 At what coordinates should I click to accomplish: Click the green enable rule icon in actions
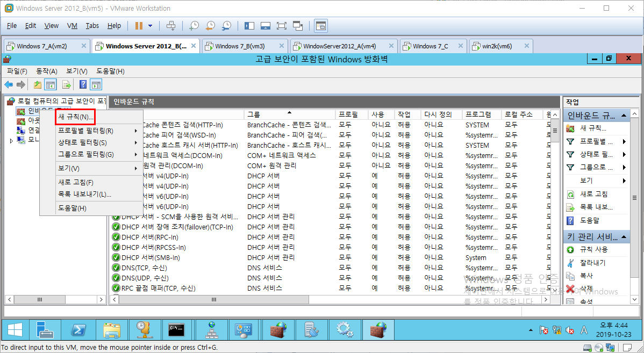pyautogui.click(x=570, y=249)
